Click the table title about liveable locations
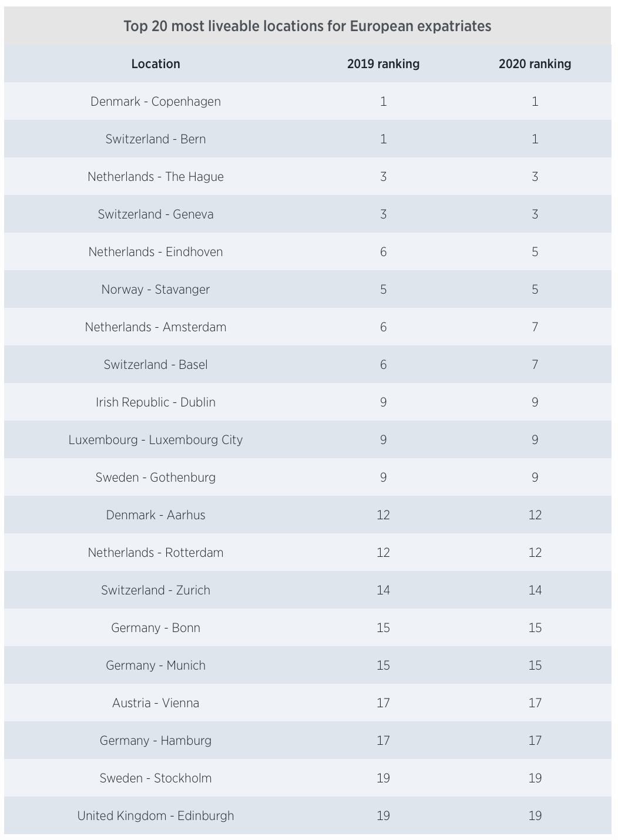This screenshot has width=618, height=840. (x=307, y=26)
